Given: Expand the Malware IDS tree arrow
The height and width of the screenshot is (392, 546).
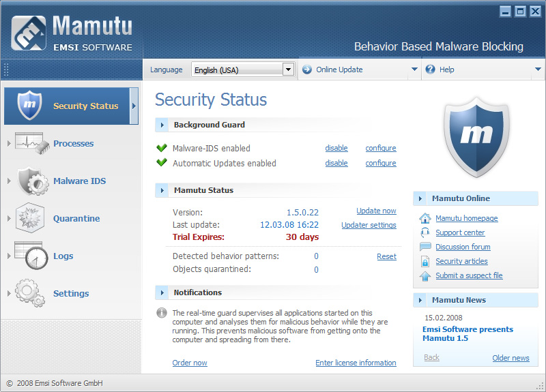Looking at the screenshot, I should [x=9, y=181].
